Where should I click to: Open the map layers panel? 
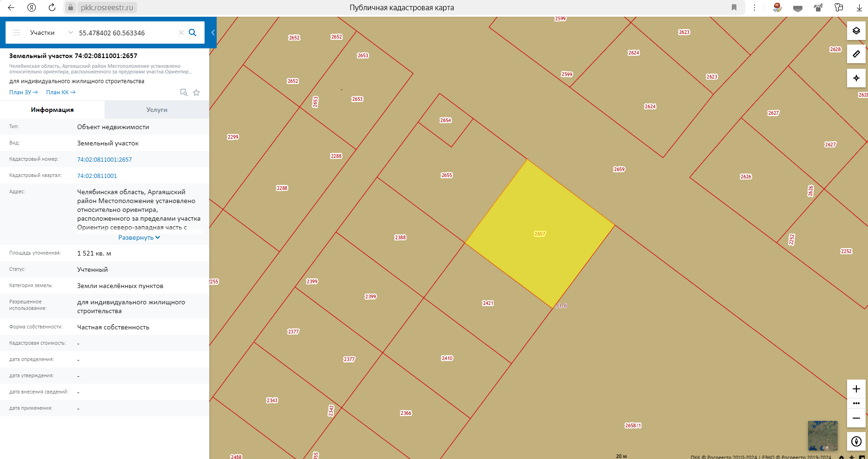click(856, 31)
